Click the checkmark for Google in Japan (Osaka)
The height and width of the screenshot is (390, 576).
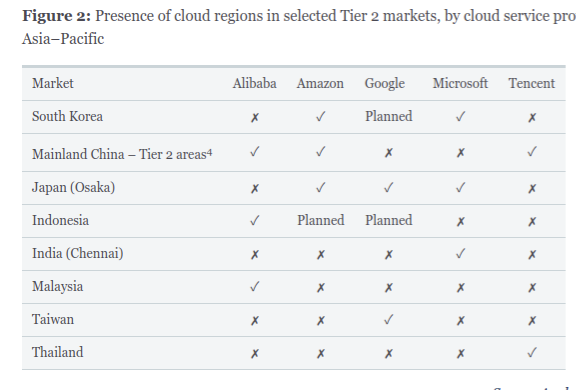click(388, 188)
